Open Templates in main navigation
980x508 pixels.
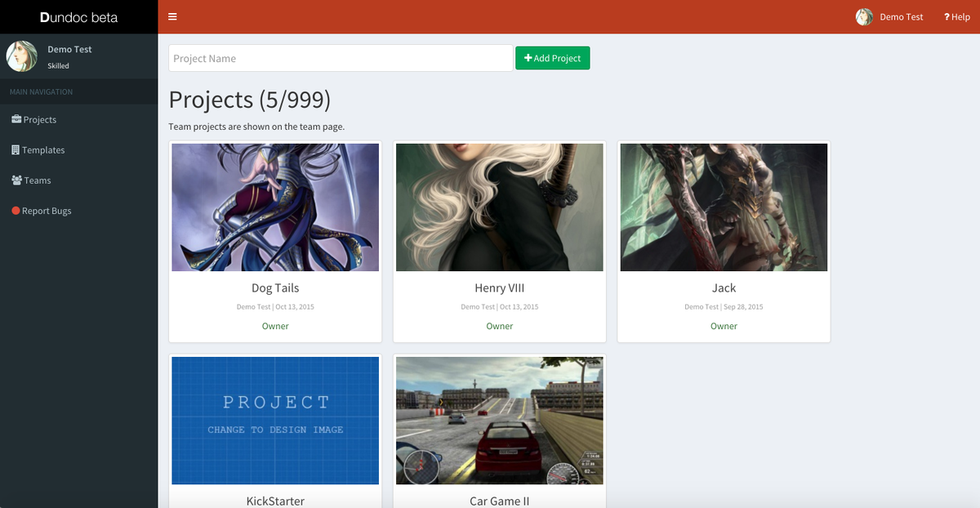(x=78, y=149)
